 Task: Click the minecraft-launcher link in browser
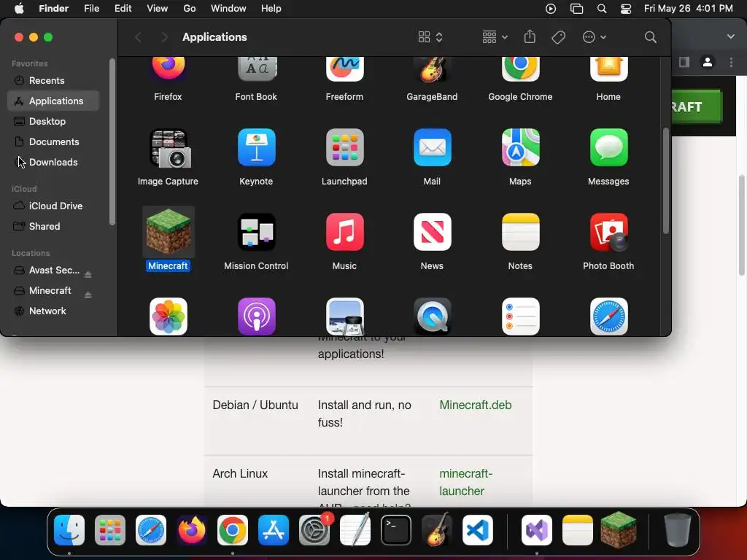(466, 483)
